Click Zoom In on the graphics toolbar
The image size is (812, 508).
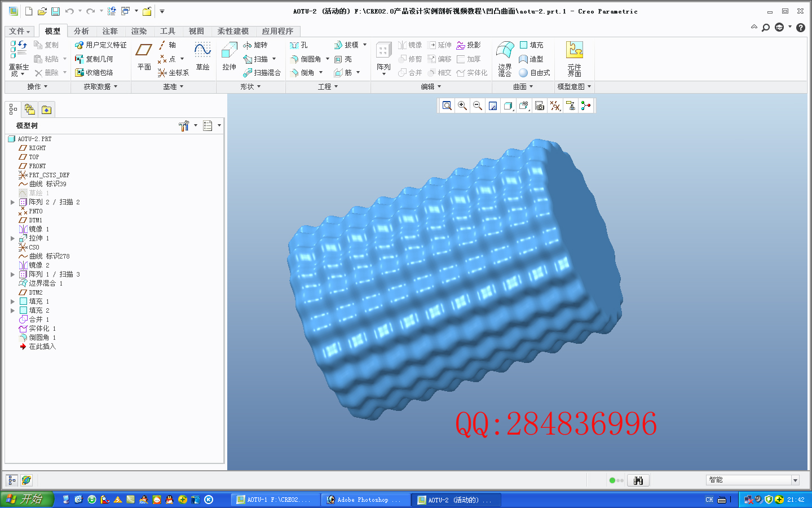pyautogui.click(x=462, y=106)
